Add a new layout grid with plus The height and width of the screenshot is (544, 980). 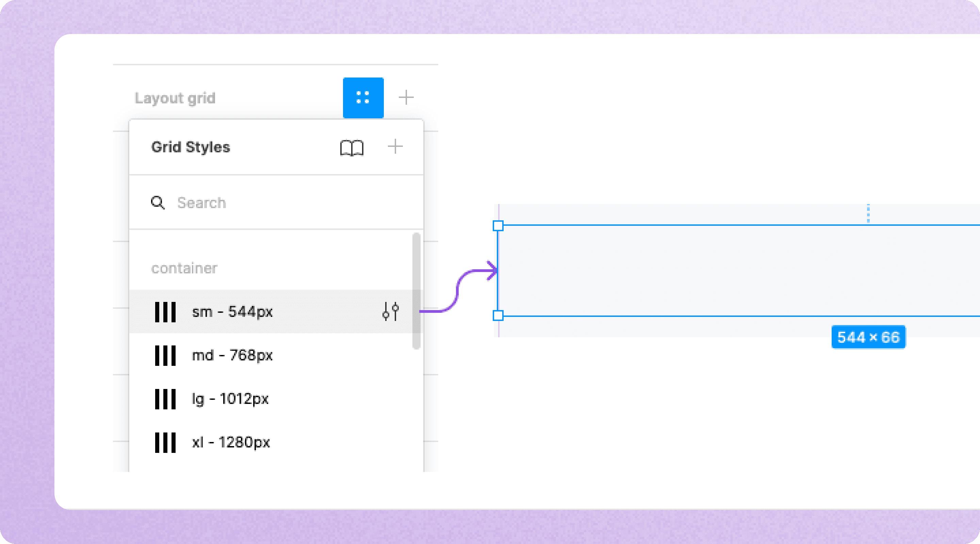point(406,98)
